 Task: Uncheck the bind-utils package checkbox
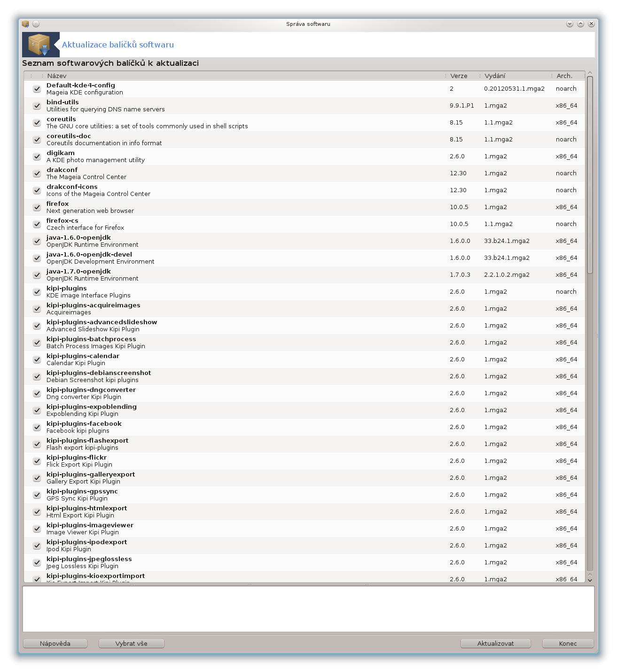[37, 106]
